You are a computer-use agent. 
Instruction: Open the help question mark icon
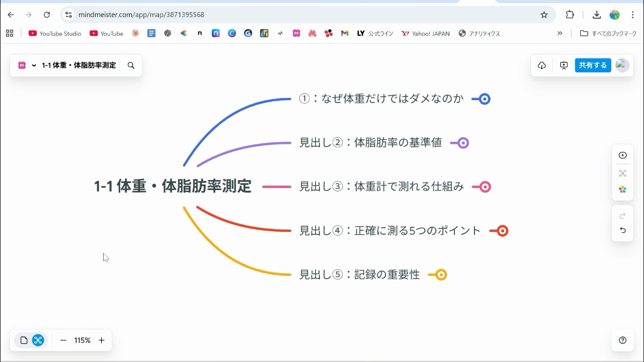coord(622,340)
